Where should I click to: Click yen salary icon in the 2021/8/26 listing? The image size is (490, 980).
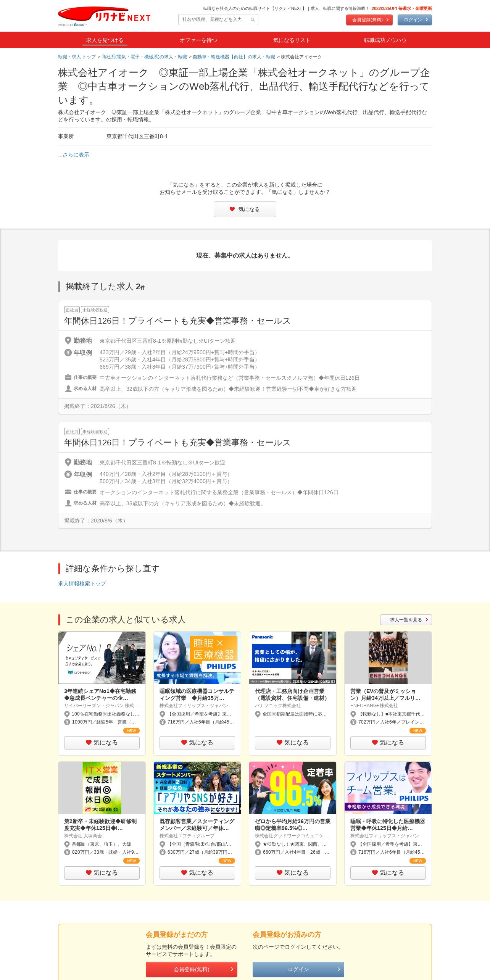pos(68,353)
